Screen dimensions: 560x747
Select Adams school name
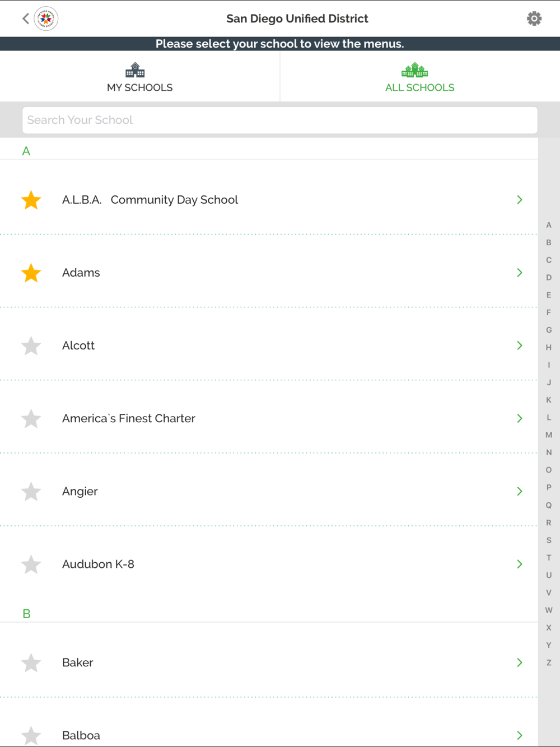[81, 273]
